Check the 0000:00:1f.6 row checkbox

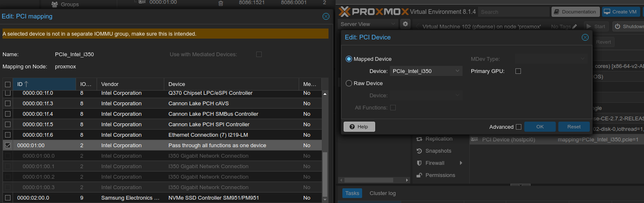pos(8,135)
